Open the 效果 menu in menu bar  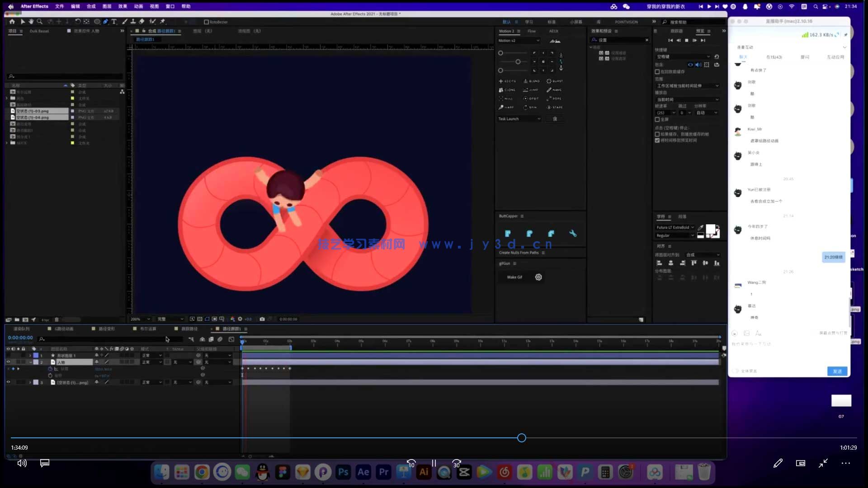[x=123, y=6]
